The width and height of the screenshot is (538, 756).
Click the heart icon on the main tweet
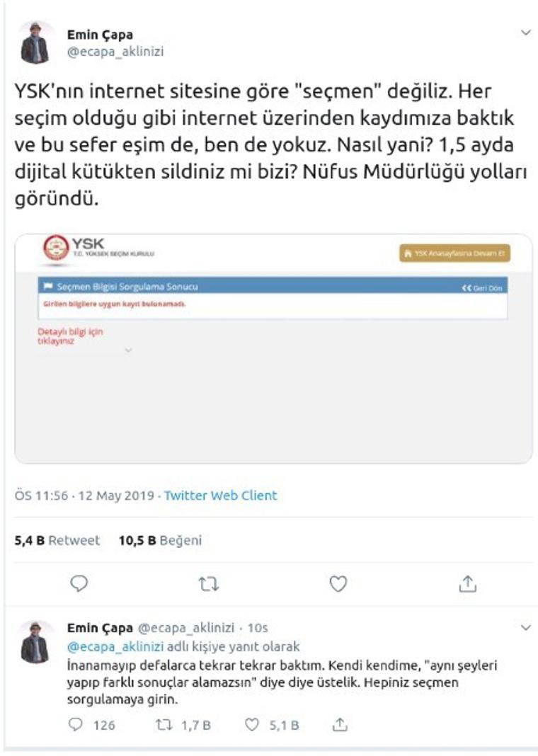(338, 582)
